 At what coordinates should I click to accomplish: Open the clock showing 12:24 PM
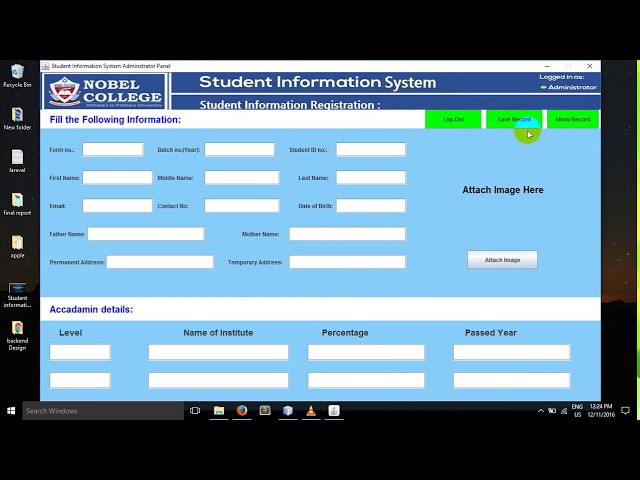point(601,411)
